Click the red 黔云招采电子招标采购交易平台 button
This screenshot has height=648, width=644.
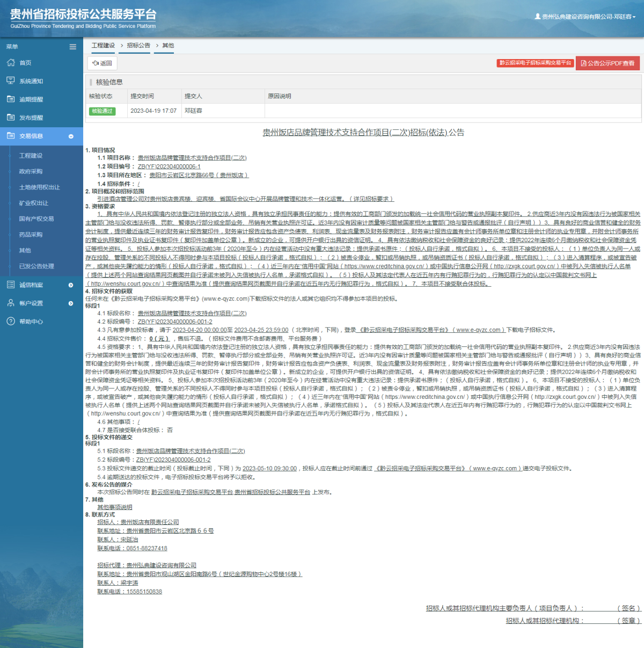[x=535, y=63]
